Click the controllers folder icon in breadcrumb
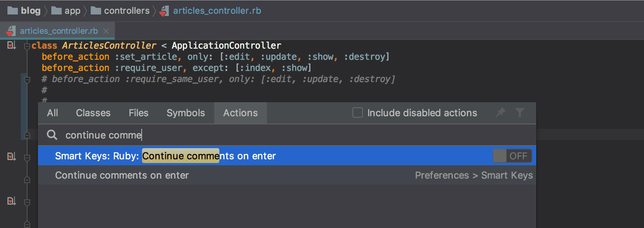Screen dimensions: 644x228 [96, 10]
